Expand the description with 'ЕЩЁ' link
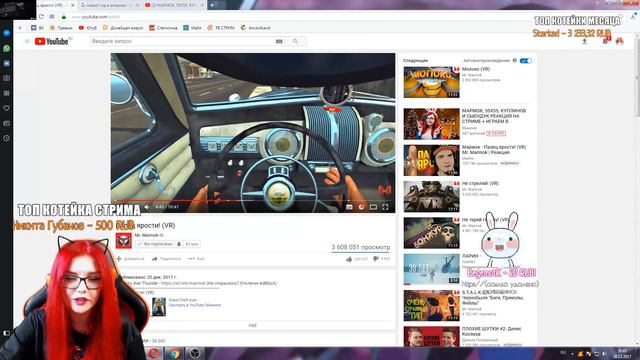Screen dimensions: 640x360 [x=253, y=325]
